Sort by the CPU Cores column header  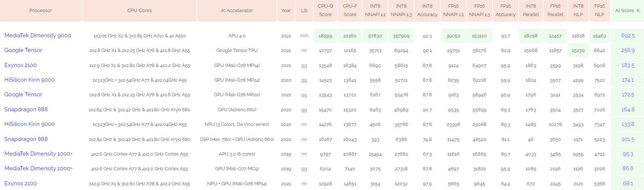click(x=140, y=11)
